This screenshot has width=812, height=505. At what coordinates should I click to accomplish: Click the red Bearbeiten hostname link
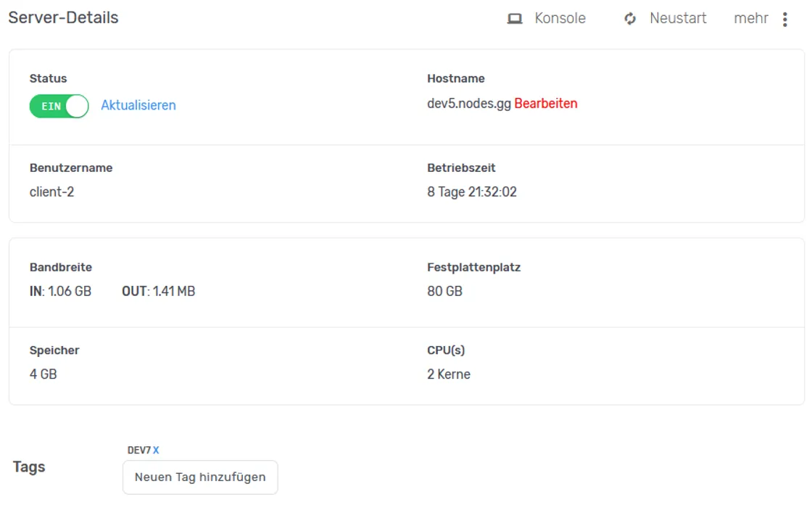point(546,104)
